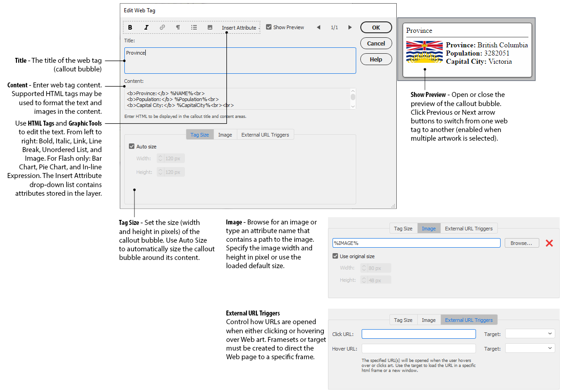
Task: Click the flag image in the preview bubble
Action: [x=425, y=52]
